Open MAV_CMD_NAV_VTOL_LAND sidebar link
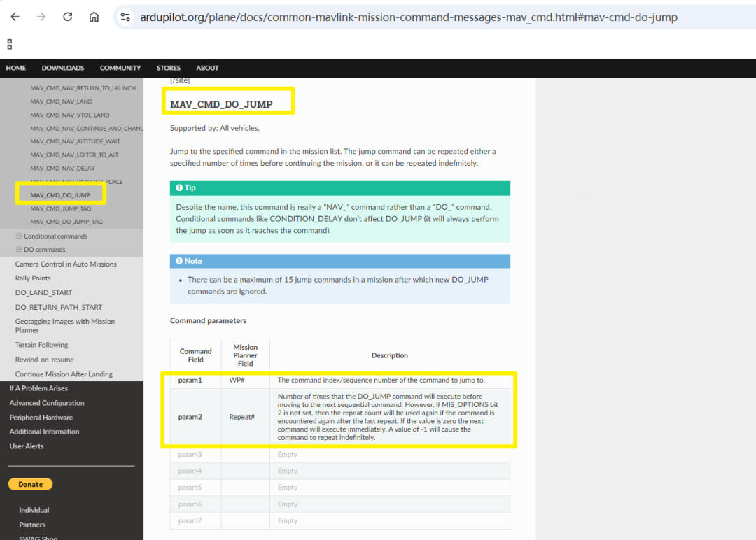 tap(70, 115)
